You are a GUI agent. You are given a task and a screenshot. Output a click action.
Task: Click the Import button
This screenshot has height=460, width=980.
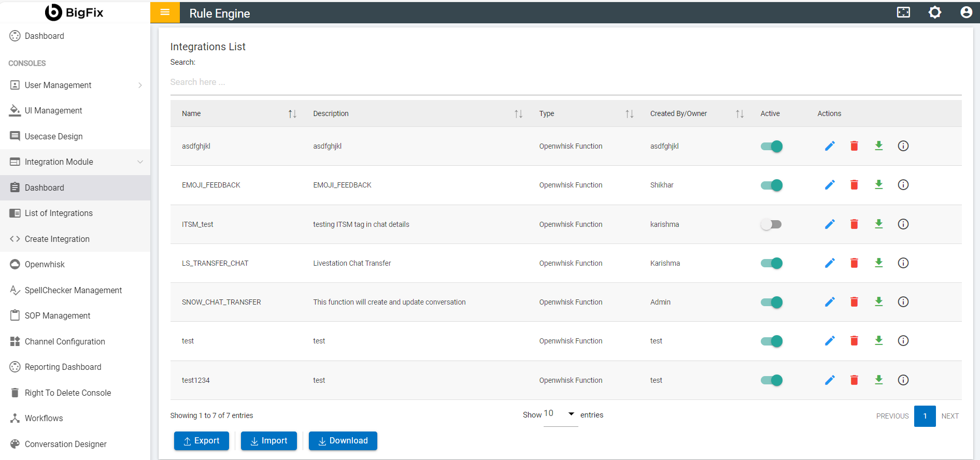(x=268, y=441)
